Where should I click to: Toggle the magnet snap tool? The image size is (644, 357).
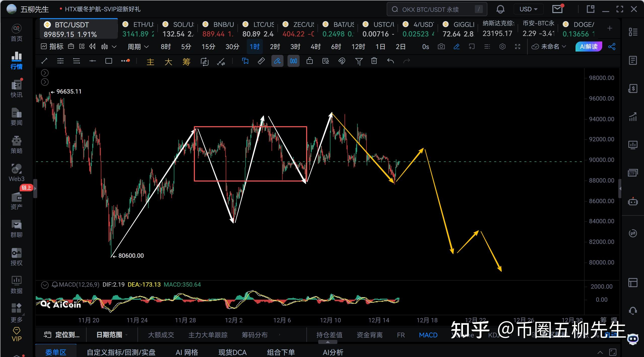(342, 61)
